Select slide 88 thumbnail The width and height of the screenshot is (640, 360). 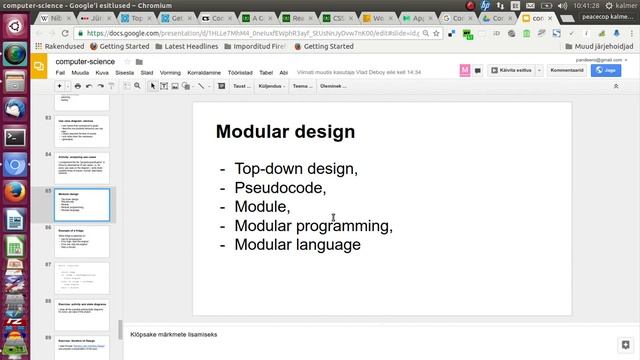(x=82, y=315)
